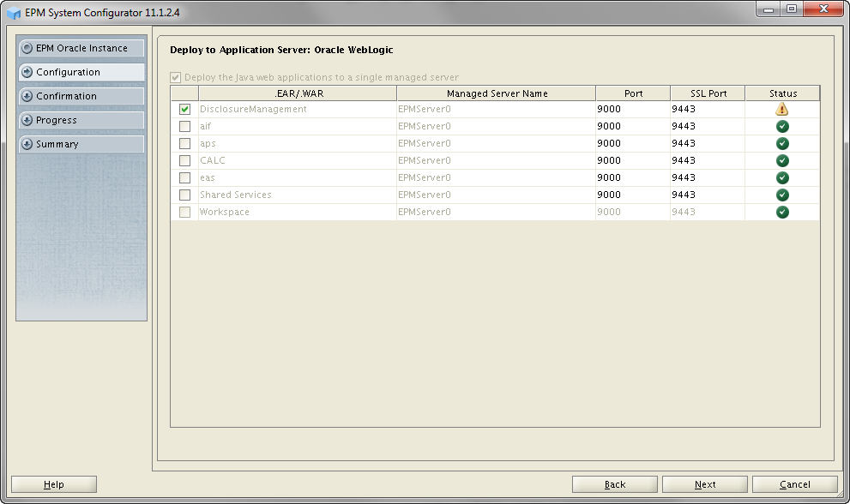This screenshot has height=504, width=850.
Task: Click the aps SSL Port value 9443
Action: [684, 144]
